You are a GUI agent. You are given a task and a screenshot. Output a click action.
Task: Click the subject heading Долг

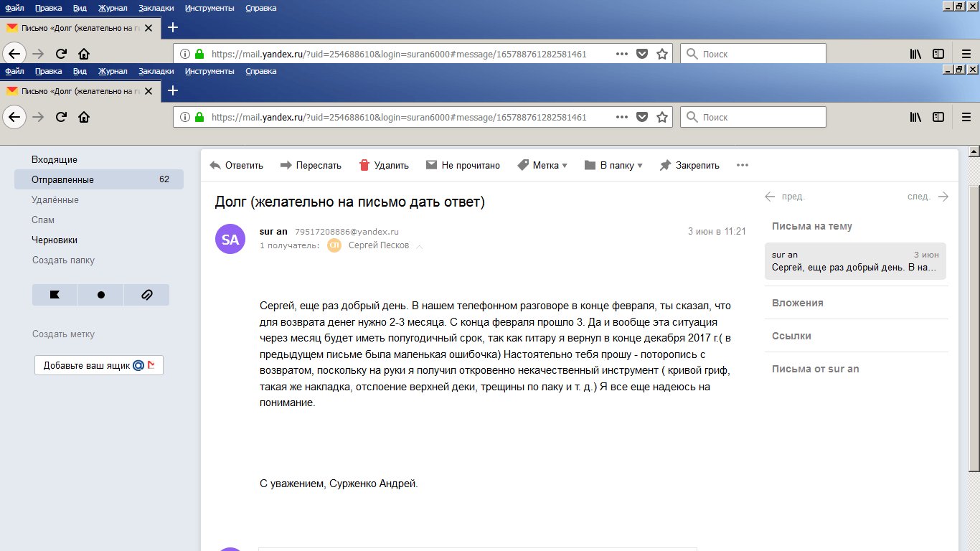click(x=350, y=202)
